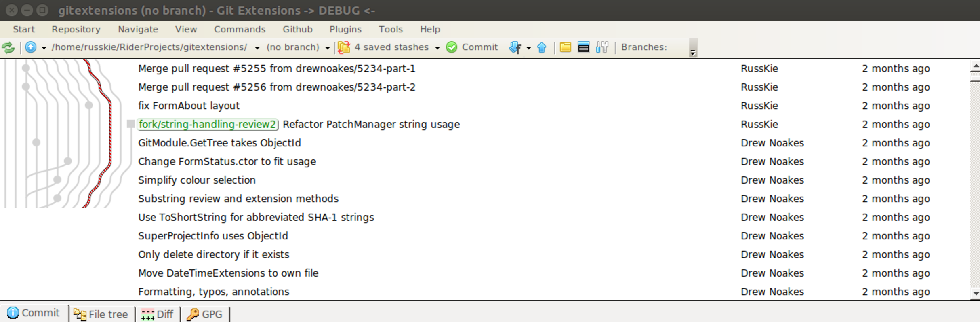Screen dimensions: 980x322
Task: Open a repository via the folder icon
Action: point(566,47)
